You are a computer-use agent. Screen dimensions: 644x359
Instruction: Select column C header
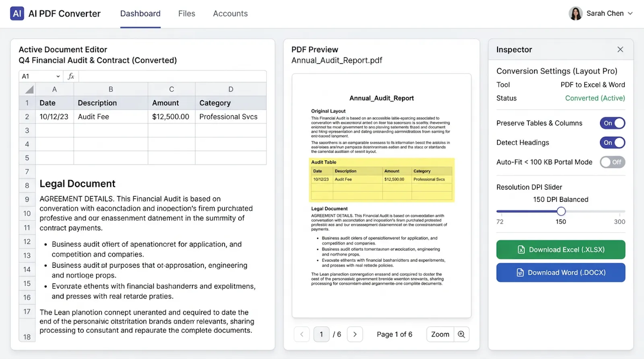(x=171, y=89)
